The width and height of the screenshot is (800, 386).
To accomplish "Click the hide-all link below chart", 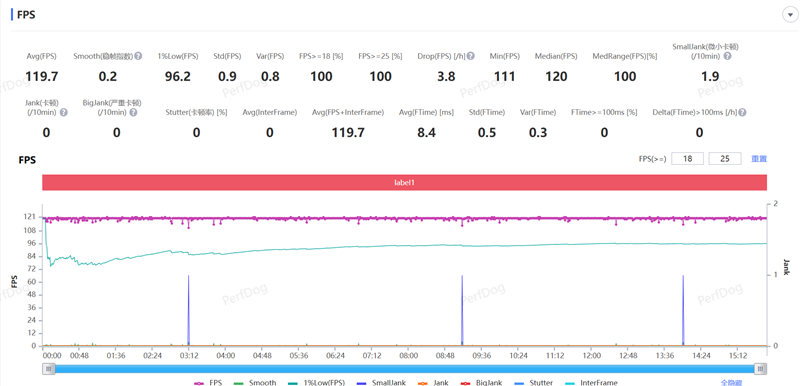I will [x=731, y=382].
